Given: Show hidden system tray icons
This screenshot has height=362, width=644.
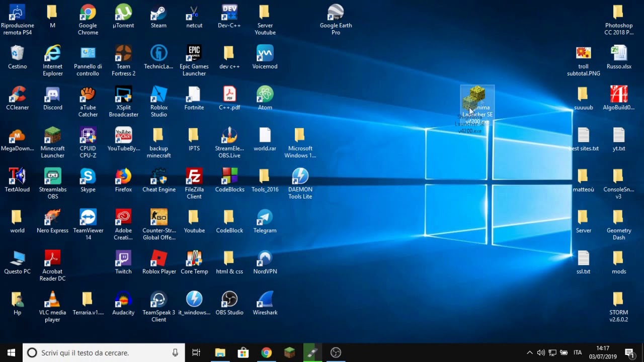Looking at the screenshot, I should tap(529, 352).
